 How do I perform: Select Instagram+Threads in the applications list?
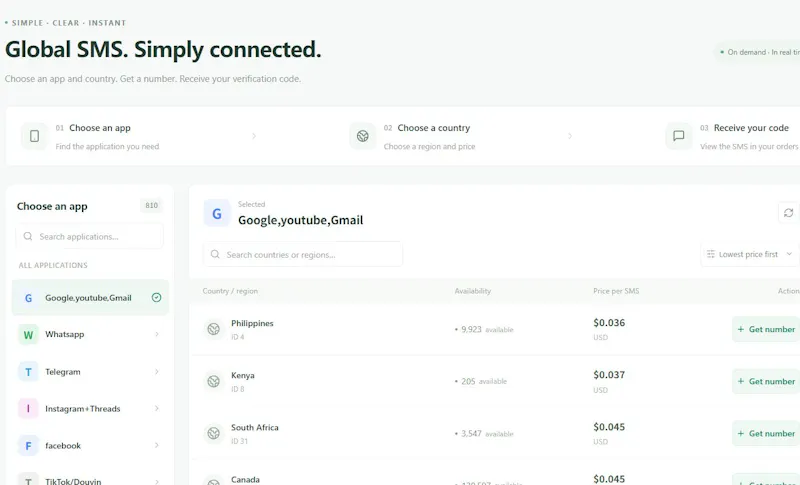[90, 409]
